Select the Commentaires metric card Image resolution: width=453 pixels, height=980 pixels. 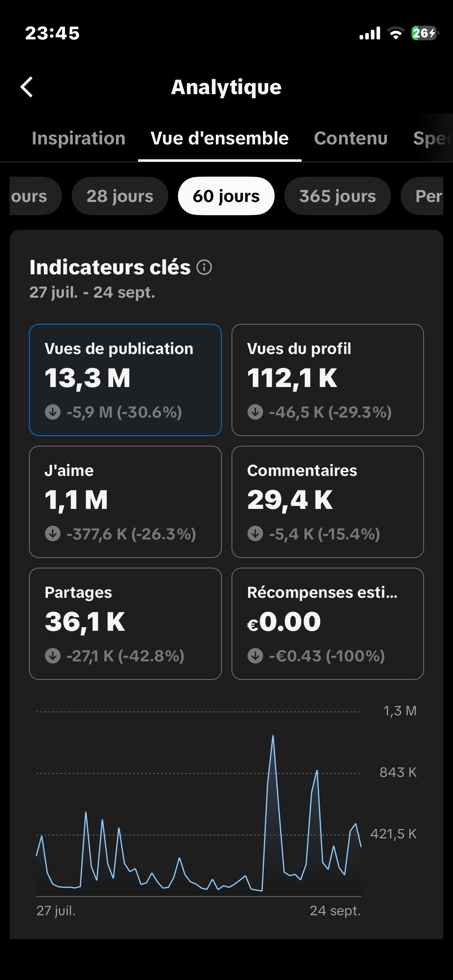coord(328,502)
